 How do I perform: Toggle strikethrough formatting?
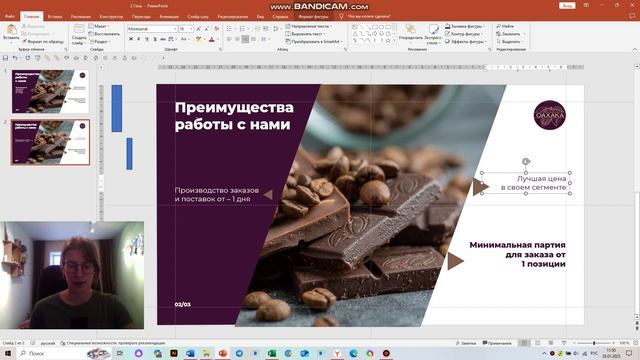163,39
